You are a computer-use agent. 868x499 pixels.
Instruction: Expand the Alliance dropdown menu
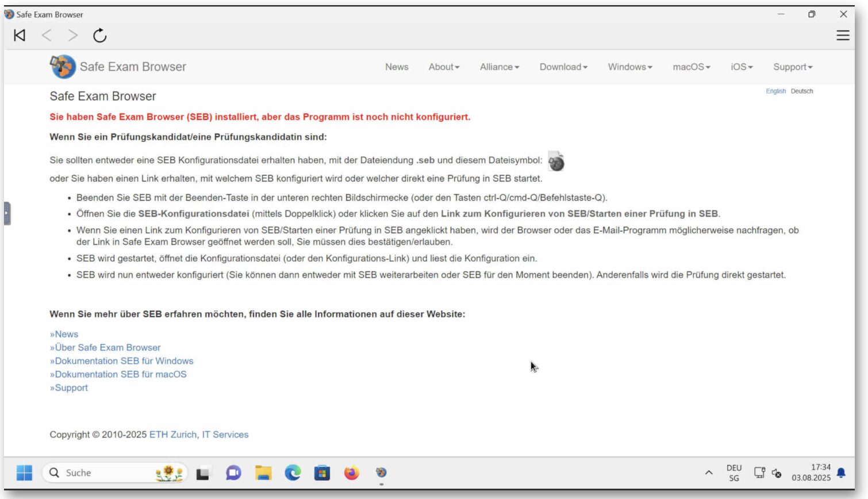click(x=500, y=67)
